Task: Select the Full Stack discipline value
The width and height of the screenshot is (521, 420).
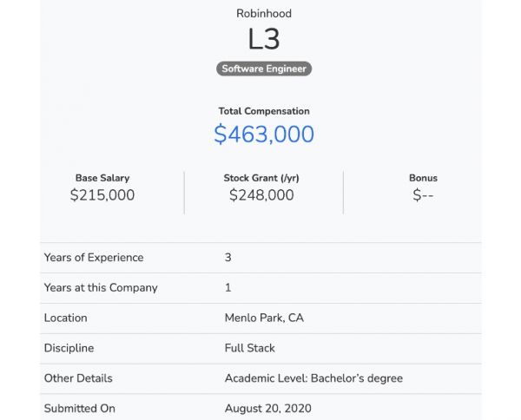Action: click(x=249, y=348)
